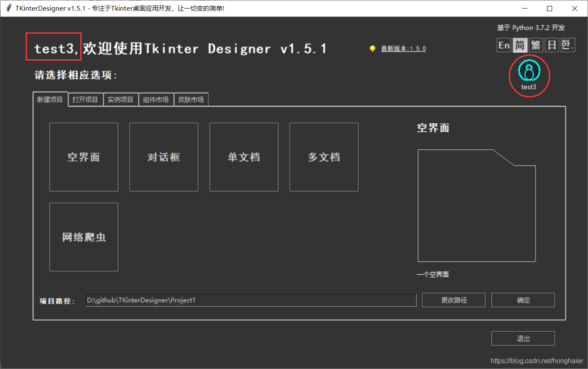Screen dimensions: 588x369
Task: Switch to the 打开项目 tab
Action: (x=85, y=99)
